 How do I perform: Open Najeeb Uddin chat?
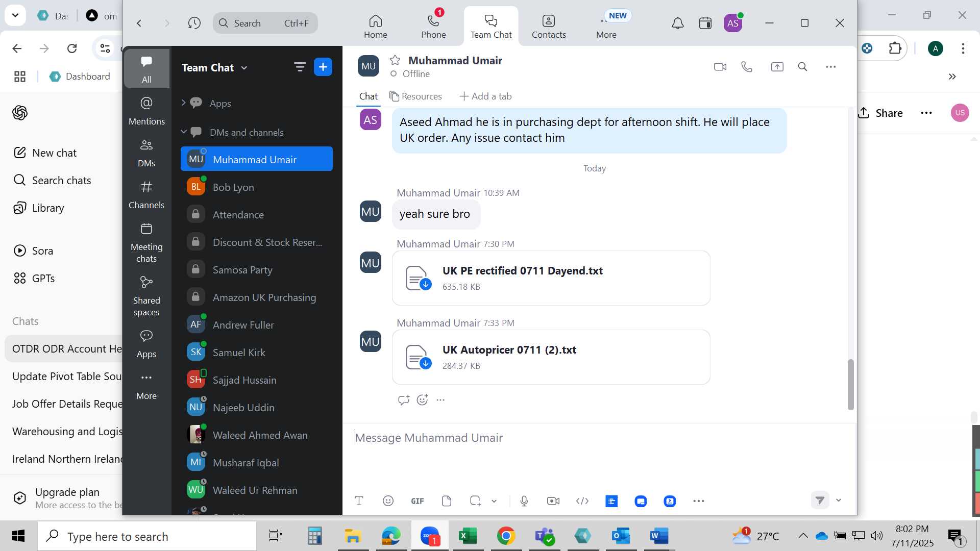click(x=256, y=408)
